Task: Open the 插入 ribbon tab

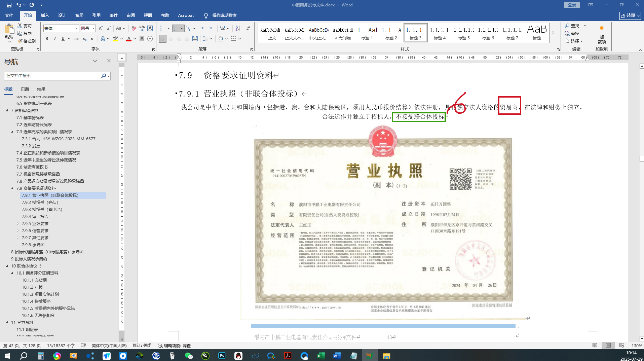Action: [45, 15]
